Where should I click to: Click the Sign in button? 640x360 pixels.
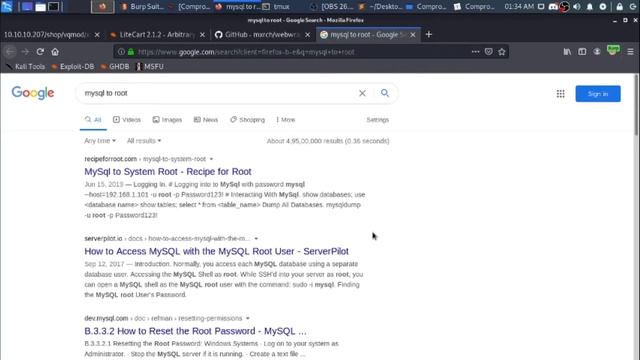tap(598, 94)
